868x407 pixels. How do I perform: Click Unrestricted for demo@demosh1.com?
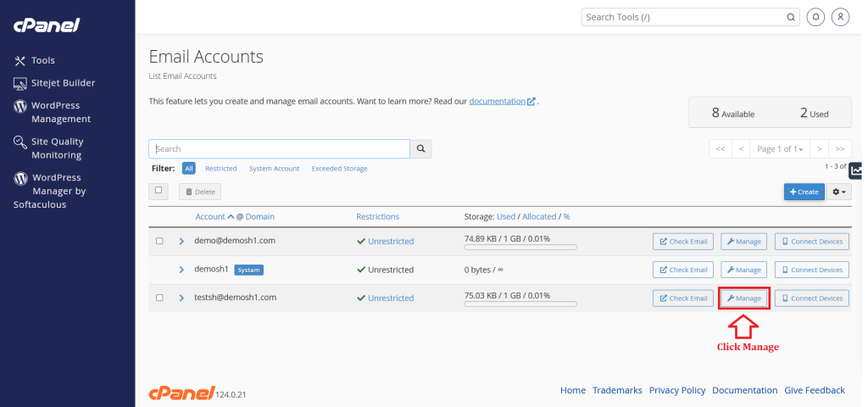coord(391,242)
